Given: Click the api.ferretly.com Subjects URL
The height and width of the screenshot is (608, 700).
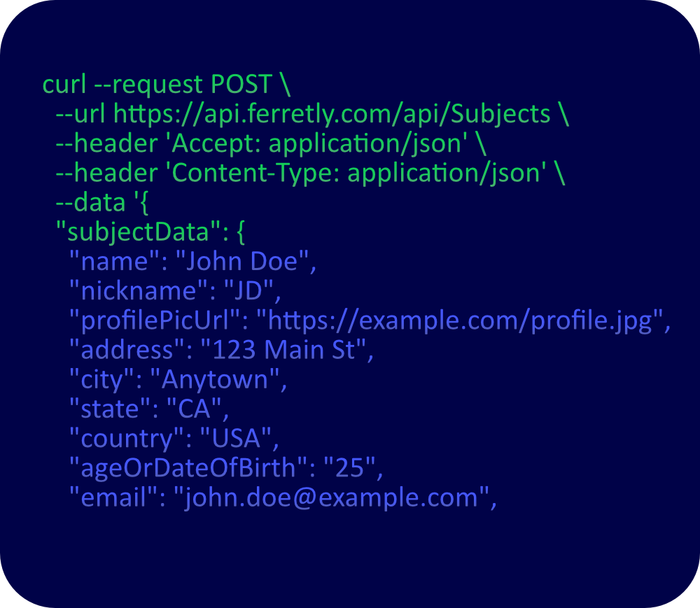Looking at the screenshot, I should [332, 113].
